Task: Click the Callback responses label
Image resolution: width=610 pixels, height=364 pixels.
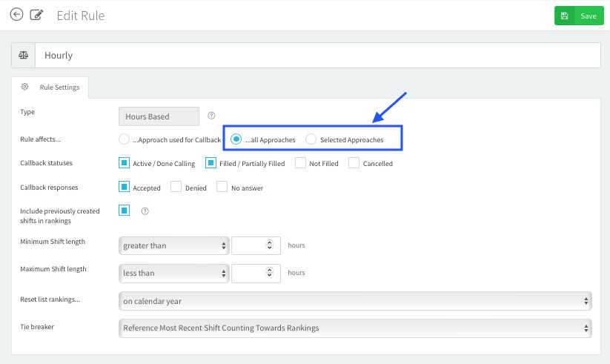Action: [49, 188]
